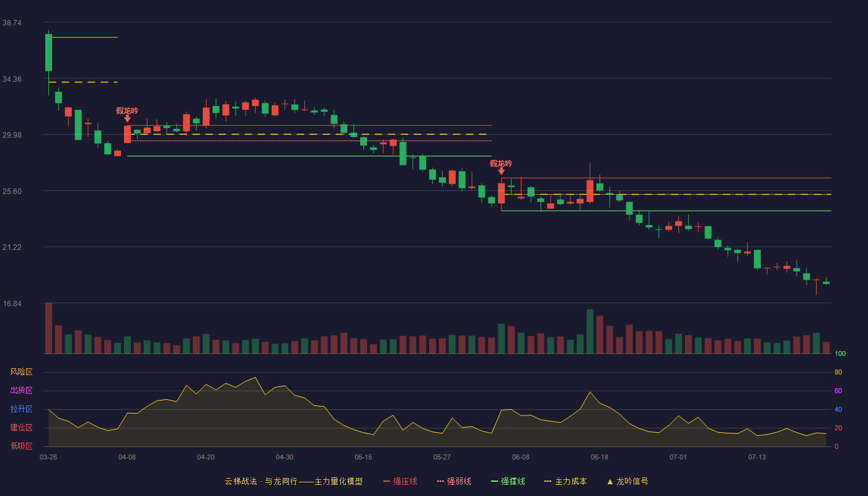The image size is (868, 496).
Task: Toggle the 强压线 legend entry
Action: point(400,481)
